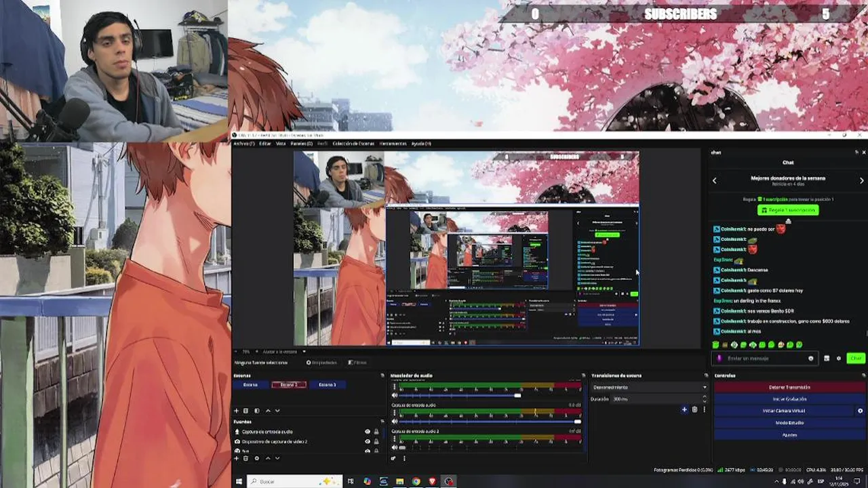Image resolution: width=868 pixels, height=488 pixels.
Task: Send message with green Chat button
Action: tap(856, 359)
